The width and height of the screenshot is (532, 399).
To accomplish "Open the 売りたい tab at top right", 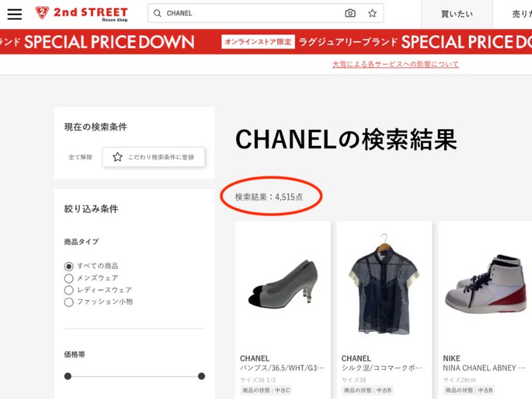I will click(512, 14).
